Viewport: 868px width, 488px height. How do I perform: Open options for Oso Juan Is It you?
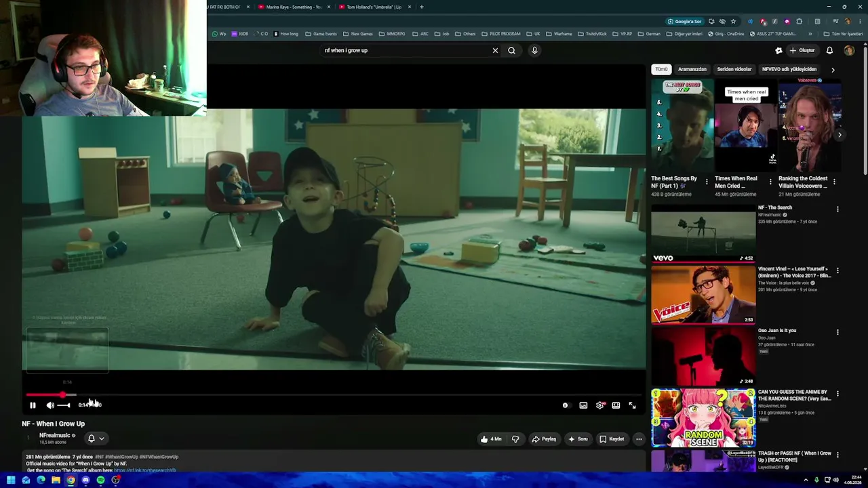[x=837, y=332]
